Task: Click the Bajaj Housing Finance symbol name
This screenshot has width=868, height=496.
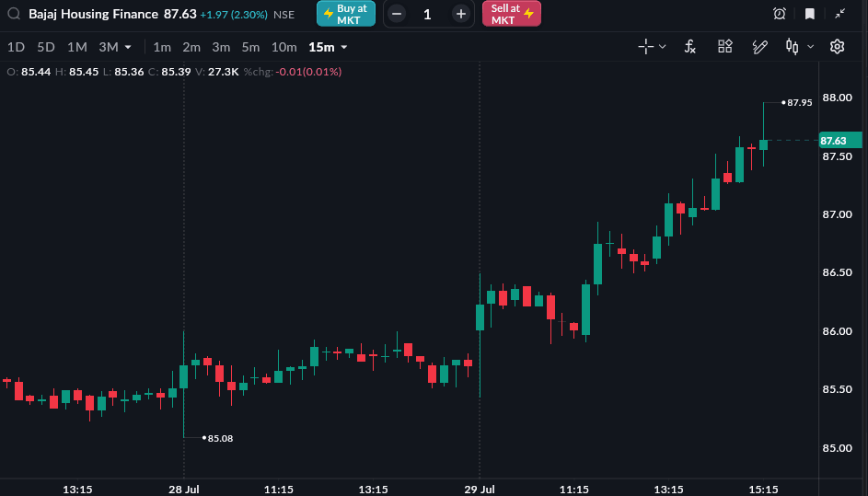Action: click(x=93, y=14)
